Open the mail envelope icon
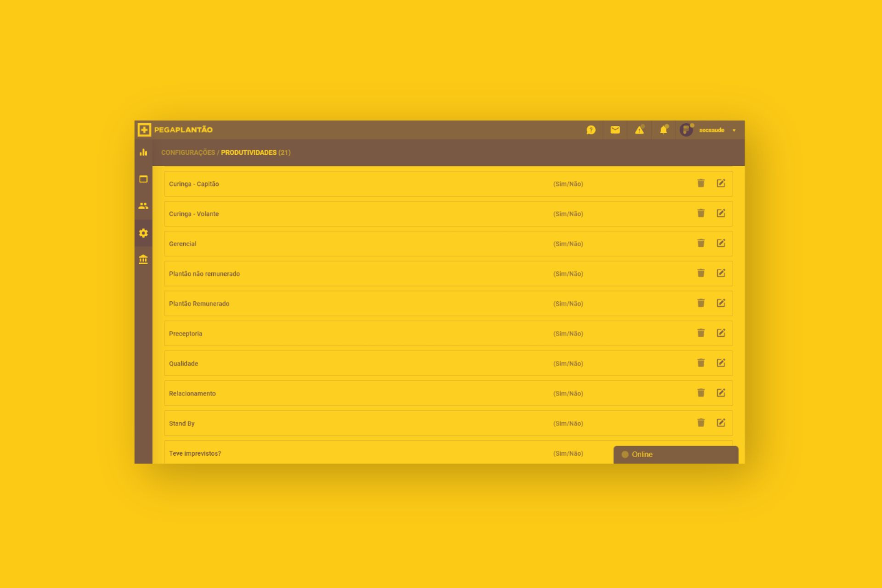 click(615, 130)
